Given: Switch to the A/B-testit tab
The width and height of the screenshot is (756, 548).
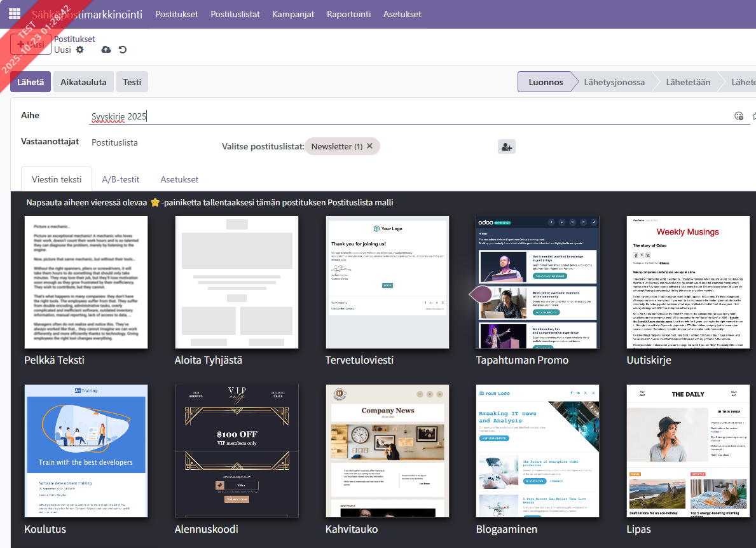Looking at the screenshot, I should pos(121,179).
